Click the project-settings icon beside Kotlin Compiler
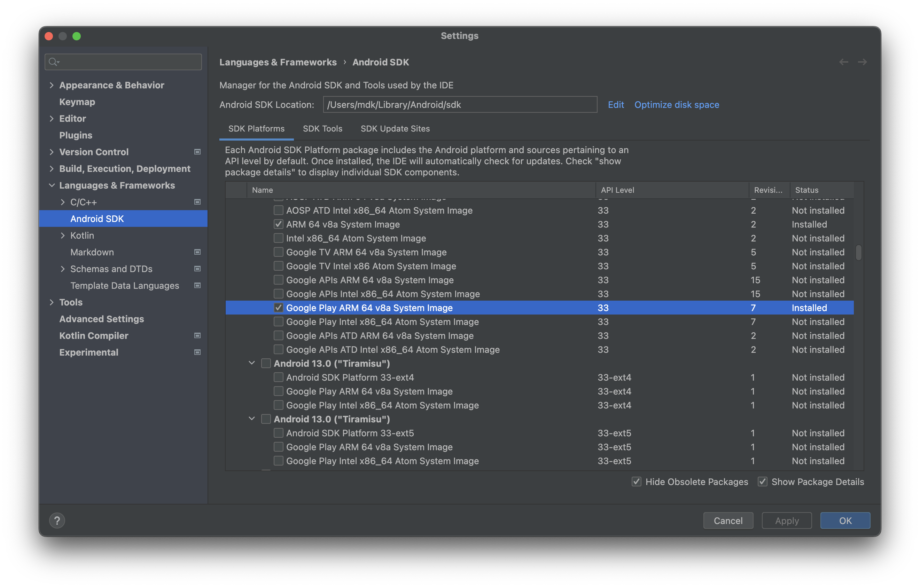The width and height of the screenshot is (920, 588). pyautogui.click(x=197, y=335)
